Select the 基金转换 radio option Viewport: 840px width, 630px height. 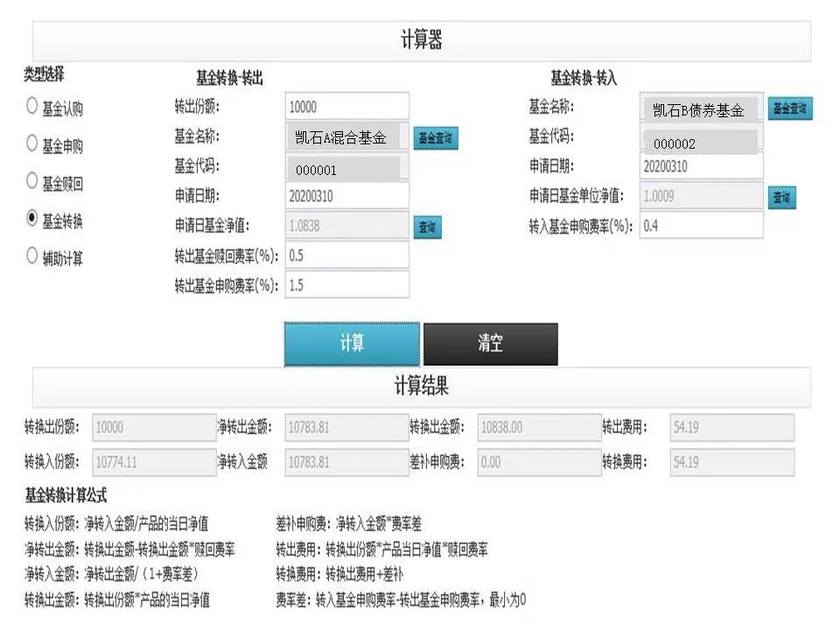32,218
